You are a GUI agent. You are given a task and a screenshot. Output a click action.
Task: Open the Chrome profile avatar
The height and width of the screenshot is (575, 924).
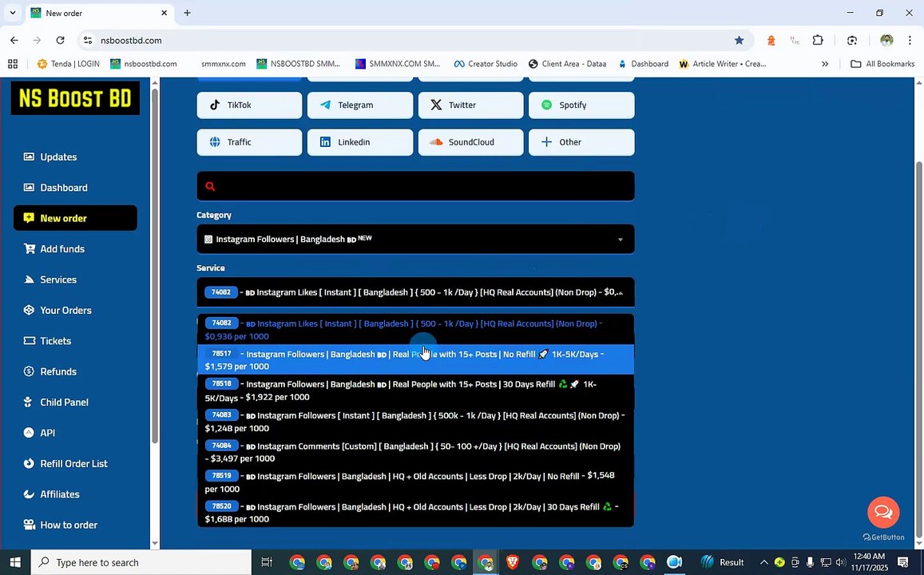click(886, 40)
